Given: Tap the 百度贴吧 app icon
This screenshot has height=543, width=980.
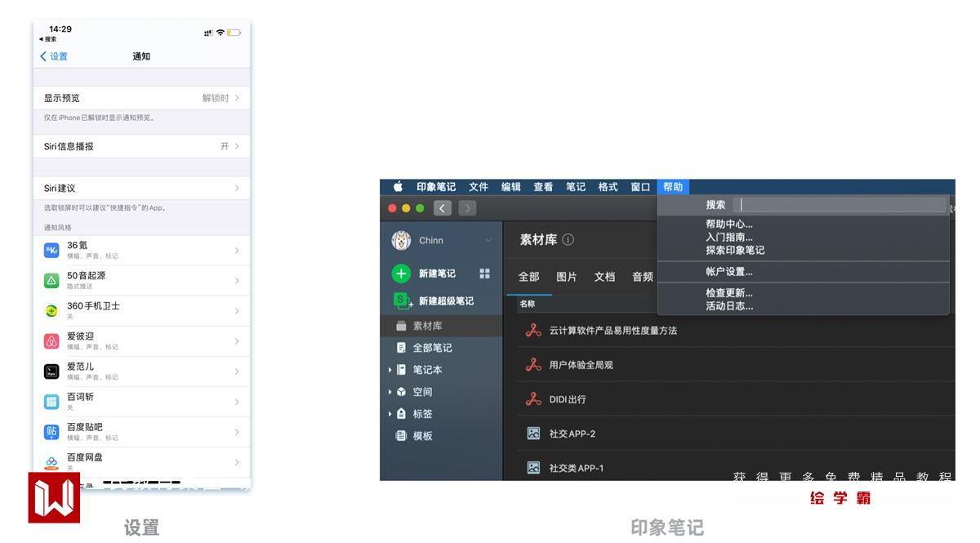Looking at the screenshot, I should [x=51, y=432].
